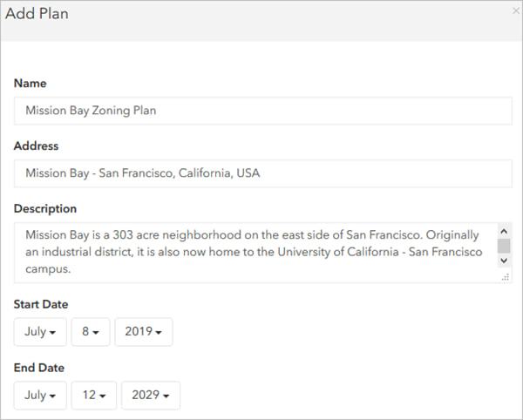Image resolution: width=523 pixels, height=420 pixels.
Task: Click the Name field containing Mission Bay Zoning Plan
Action: [x=262, y=111]
